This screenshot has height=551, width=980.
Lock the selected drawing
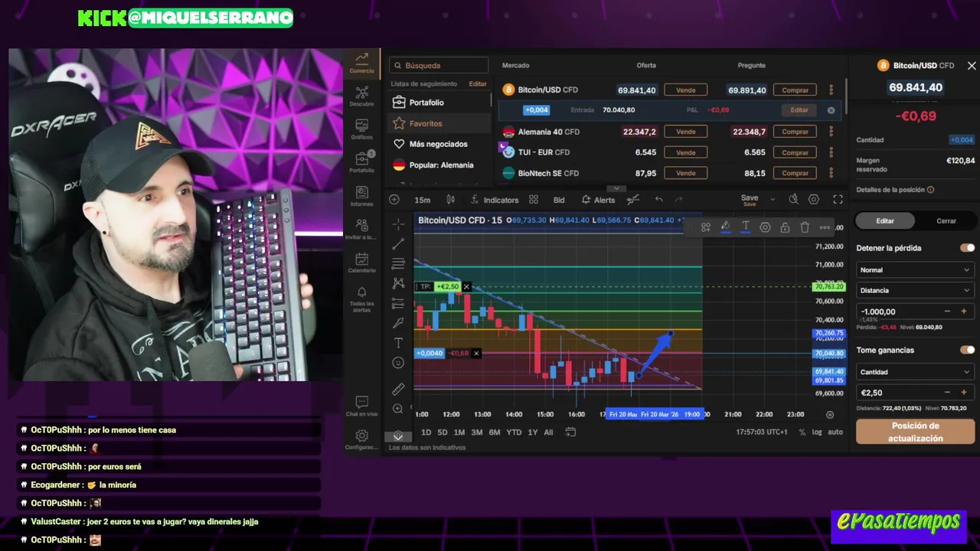click(x=785, y=227)
